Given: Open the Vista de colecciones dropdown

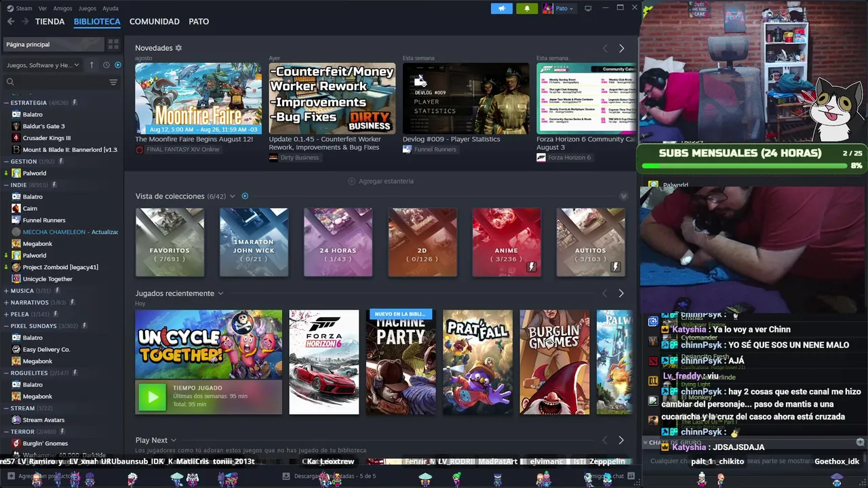Looking at the screenshot, I should click(232, 196).
